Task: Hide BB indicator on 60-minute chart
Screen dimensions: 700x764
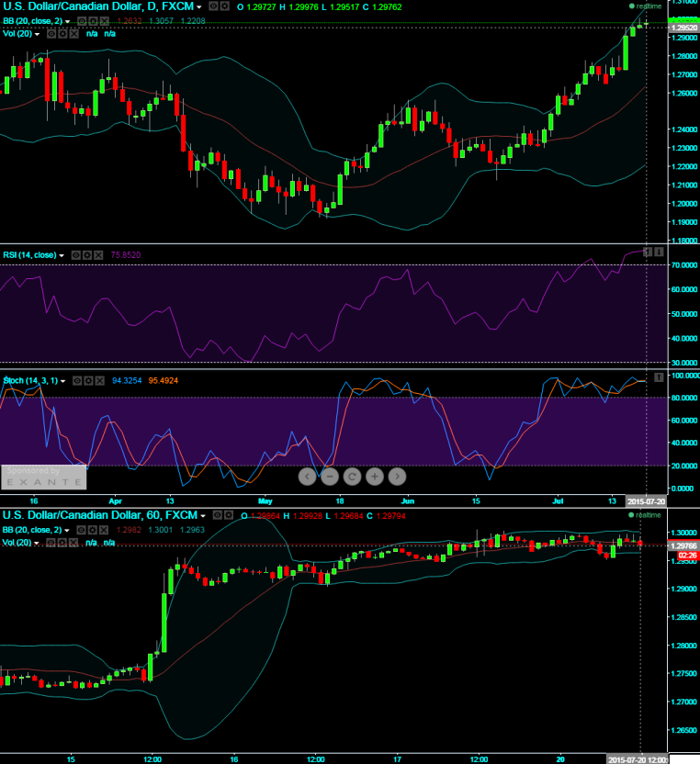Action: tap(82, 530)
